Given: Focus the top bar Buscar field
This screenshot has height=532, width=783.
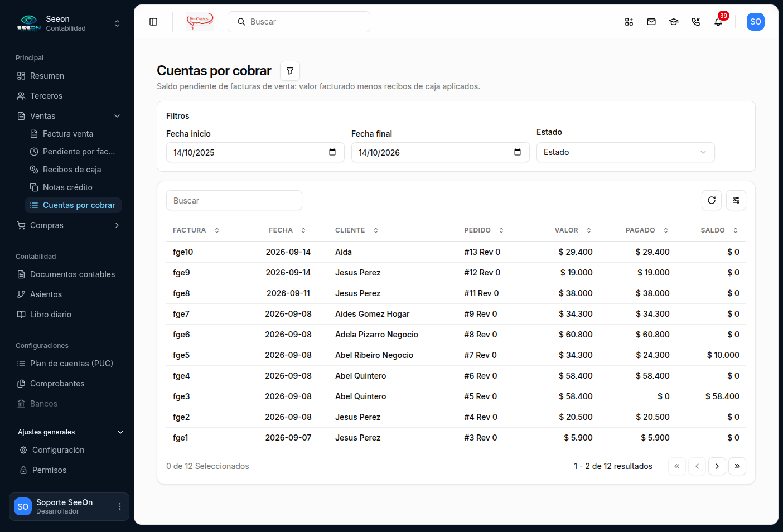Looking at the screenshot, I should click(x=299, y=22).
